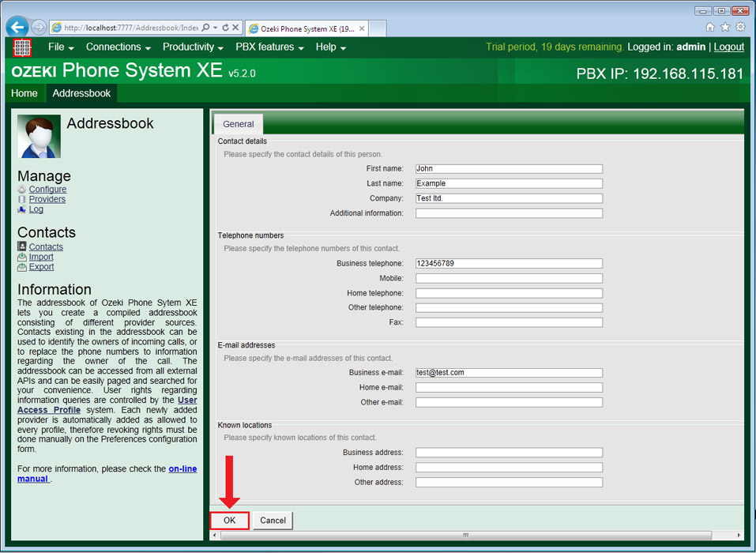The width and height of the screenshot is (756, 553).
Task: Open the Log link
Action: pos(36,209)
